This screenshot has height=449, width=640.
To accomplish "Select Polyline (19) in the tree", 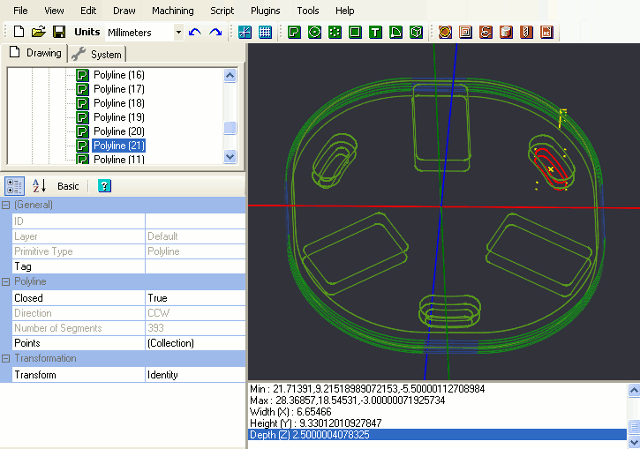I will pyautogui.click(x=119, y=117).
